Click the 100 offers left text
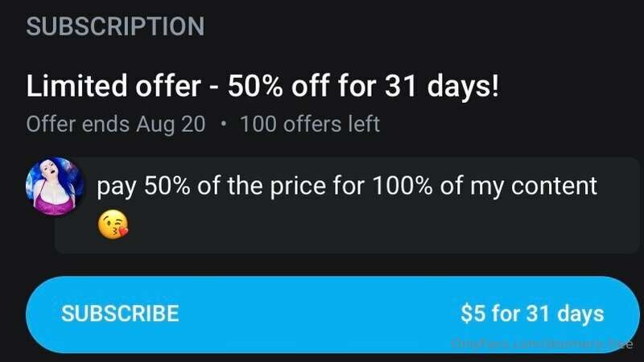Image resolution: width=644 pixels, height=362 pixels. point(310,124)
